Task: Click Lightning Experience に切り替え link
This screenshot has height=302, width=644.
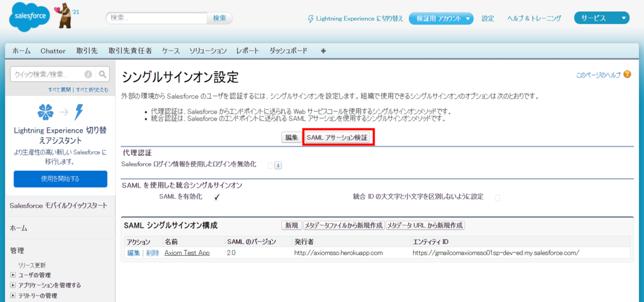Action: pos(360,19)
